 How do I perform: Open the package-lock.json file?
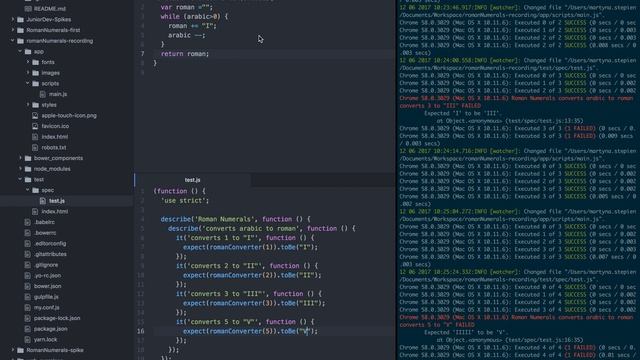pyautogui.click(x=57, y=318)
